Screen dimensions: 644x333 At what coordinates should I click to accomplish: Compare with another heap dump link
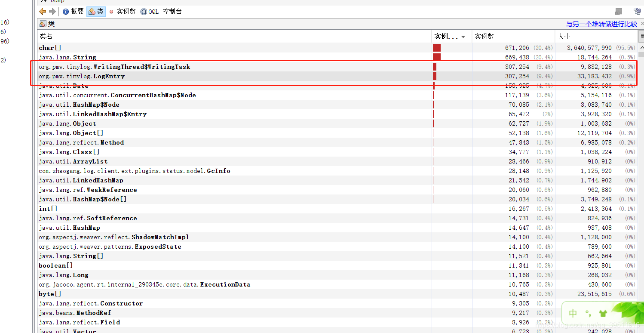pyautogui.click(x=601, y=24)
